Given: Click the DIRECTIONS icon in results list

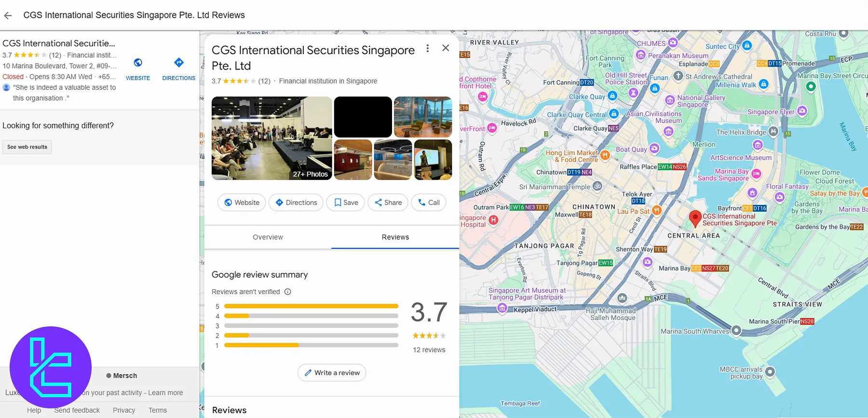Looking at the screenshot, I should 179,63.
